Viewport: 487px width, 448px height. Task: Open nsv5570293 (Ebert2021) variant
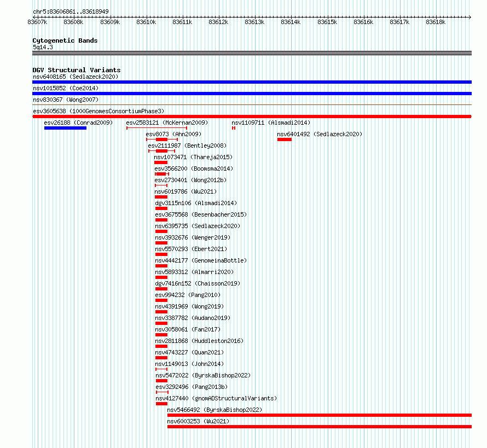191,249
